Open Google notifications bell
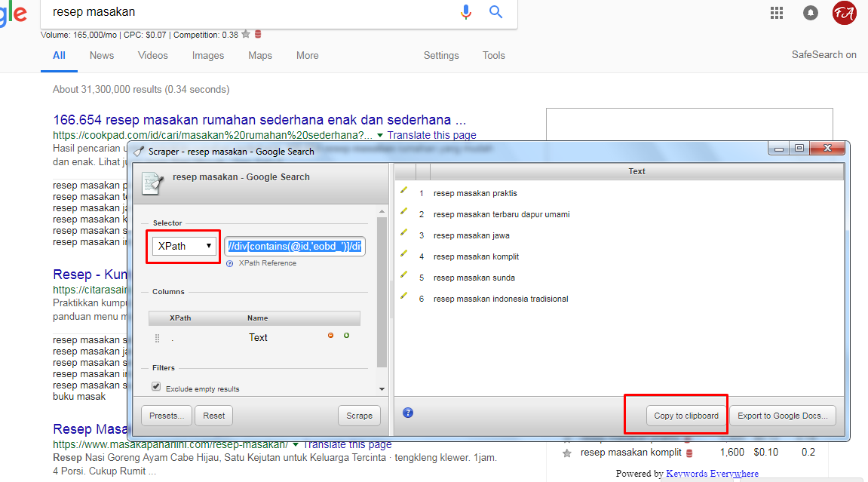Viewport: 868px width, 482px height. 811,13
